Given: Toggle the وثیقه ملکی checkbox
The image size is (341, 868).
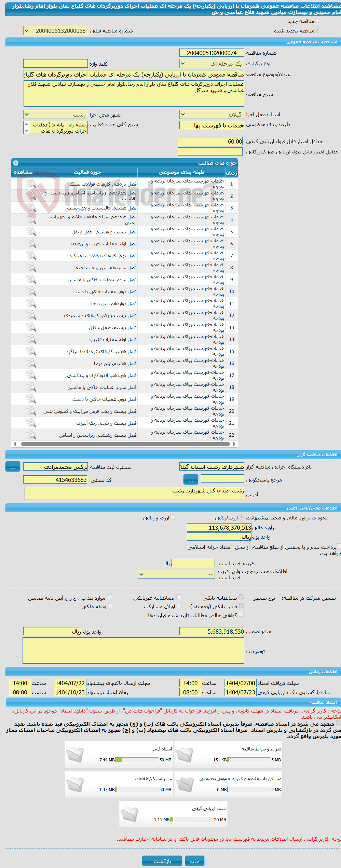Looking at the screenshot, I should [110, 606].
